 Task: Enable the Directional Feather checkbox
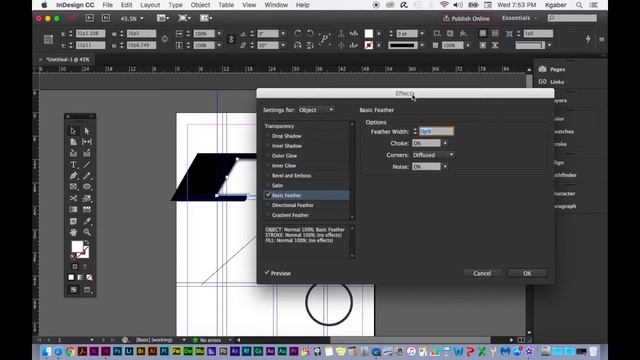[x=268, y=205]
